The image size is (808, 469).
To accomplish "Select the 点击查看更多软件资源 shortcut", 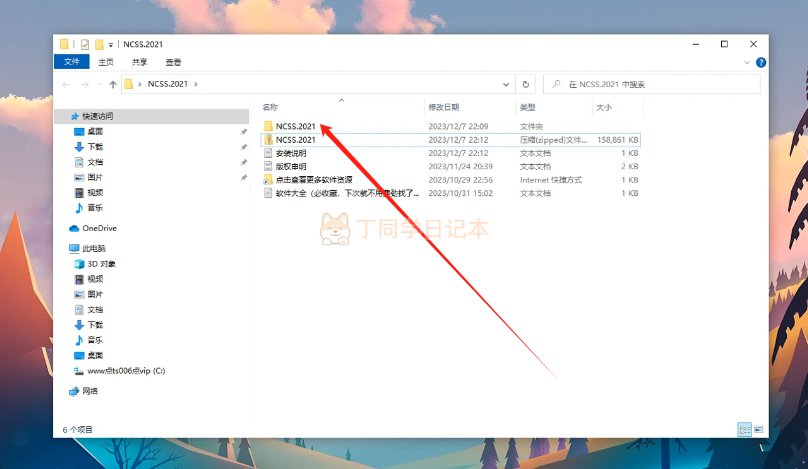I will point(314,180).
